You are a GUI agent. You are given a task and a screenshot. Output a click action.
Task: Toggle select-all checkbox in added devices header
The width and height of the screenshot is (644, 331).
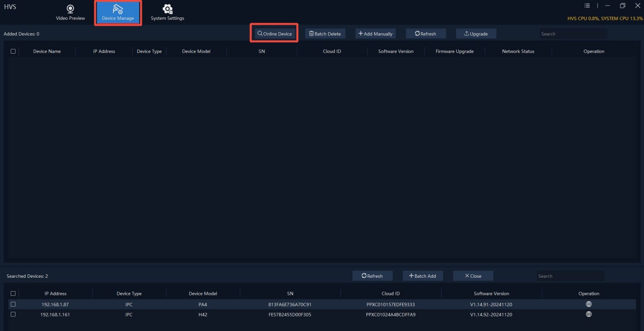pos(13,51)
